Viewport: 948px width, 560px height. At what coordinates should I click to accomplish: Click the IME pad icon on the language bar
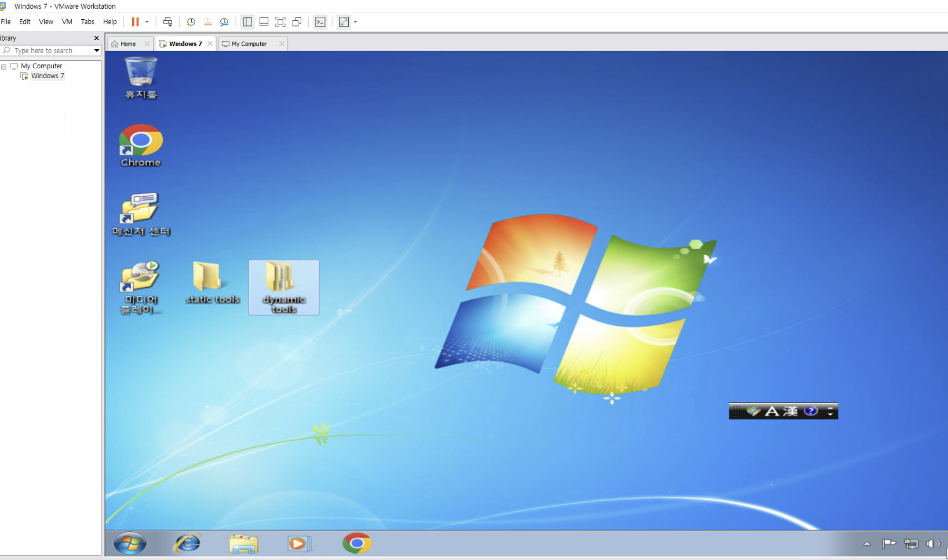tap(753, 411)
